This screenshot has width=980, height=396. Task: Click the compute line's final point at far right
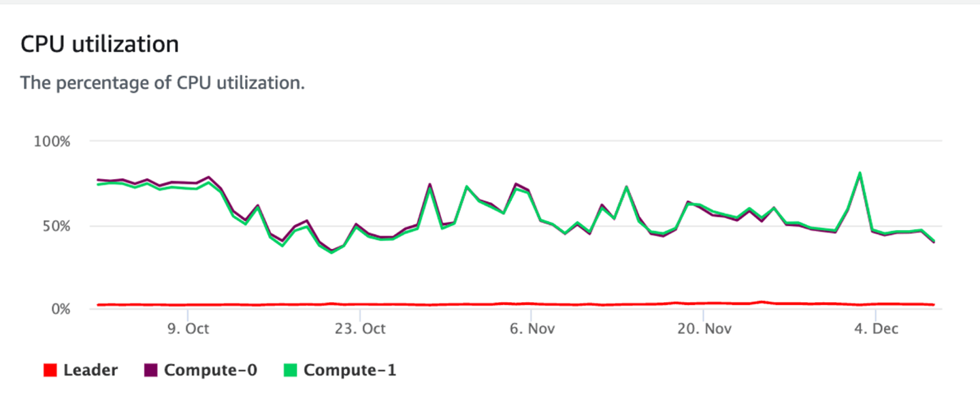click(933, 242)
